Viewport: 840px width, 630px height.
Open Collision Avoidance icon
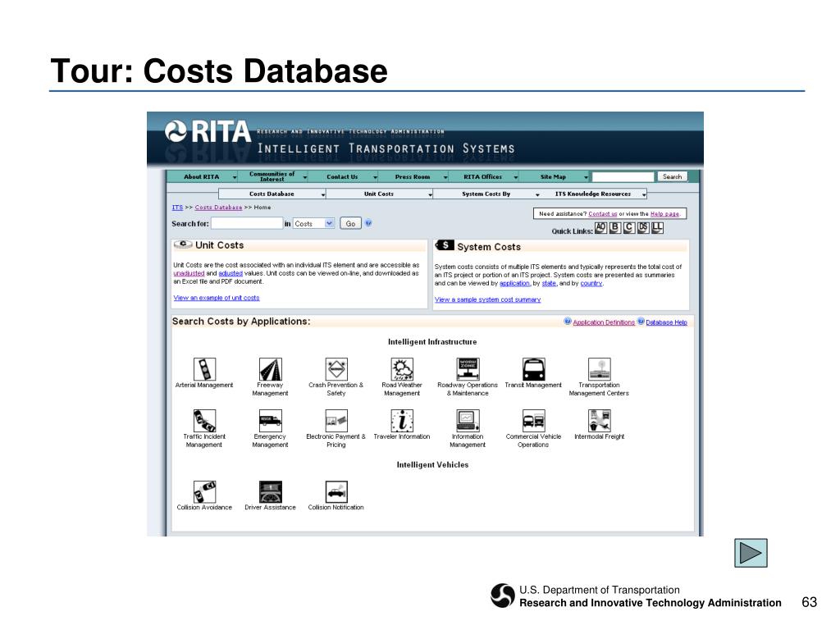coord(204,492)
